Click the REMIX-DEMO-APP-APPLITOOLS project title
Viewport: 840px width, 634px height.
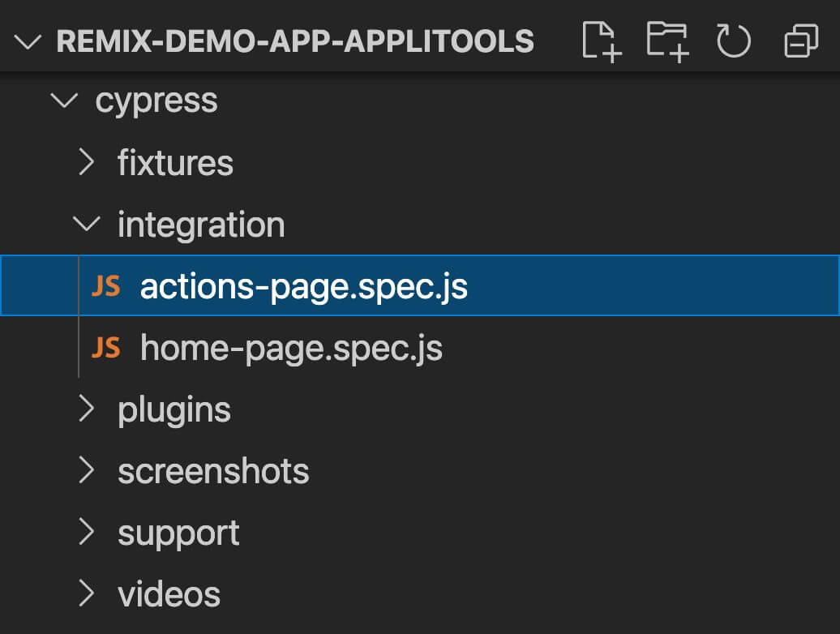[295, 41]
